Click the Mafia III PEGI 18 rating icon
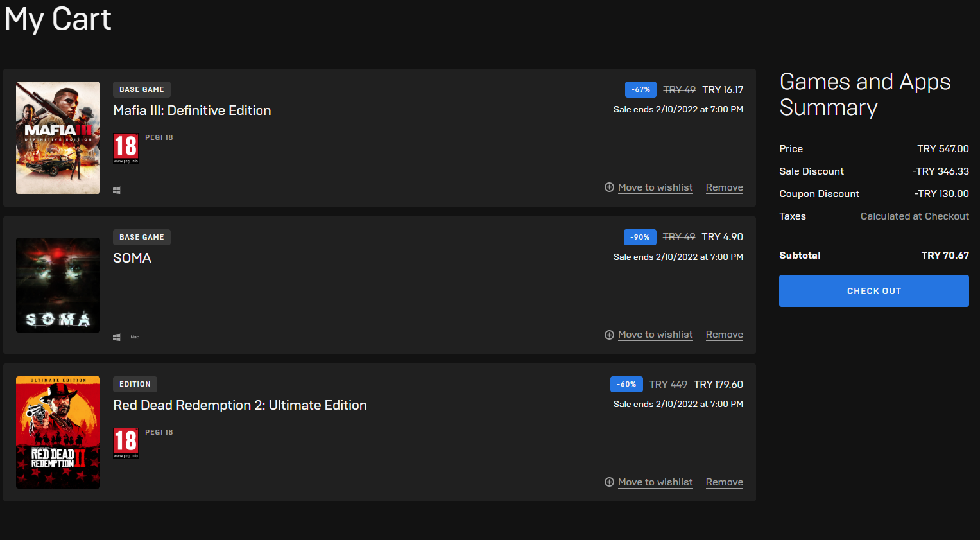Viewport: 980px width, 540px height. [126, 148]
